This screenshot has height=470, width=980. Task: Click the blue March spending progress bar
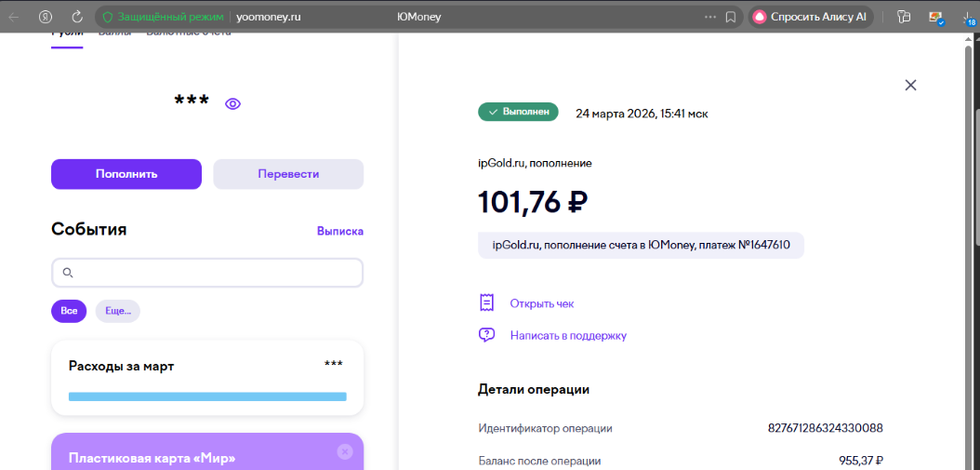(x=206, y=396)
